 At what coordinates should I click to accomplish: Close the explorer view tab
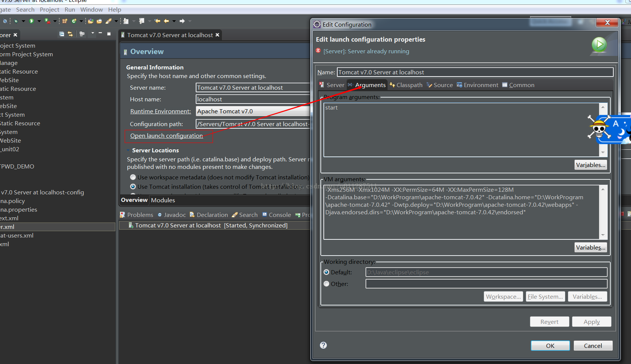[x=15, y=35]
